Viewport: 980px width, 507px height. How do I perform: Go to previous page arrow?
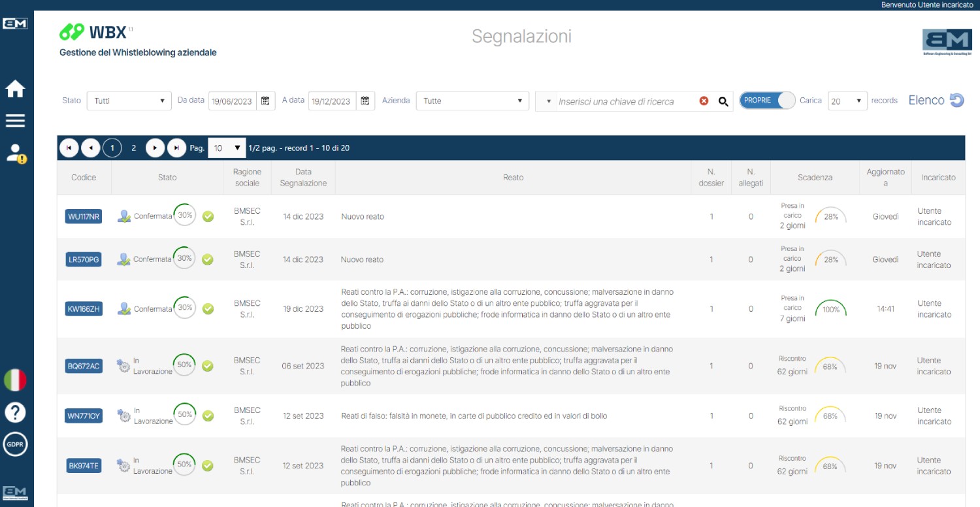click(x=90, y=148)
